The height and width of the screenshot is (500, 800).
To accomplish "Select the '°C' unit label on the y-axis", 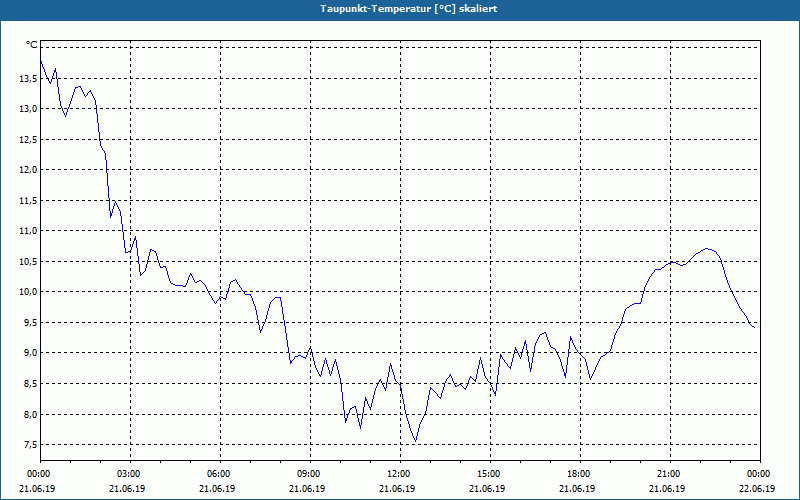I will pos(32,45).
